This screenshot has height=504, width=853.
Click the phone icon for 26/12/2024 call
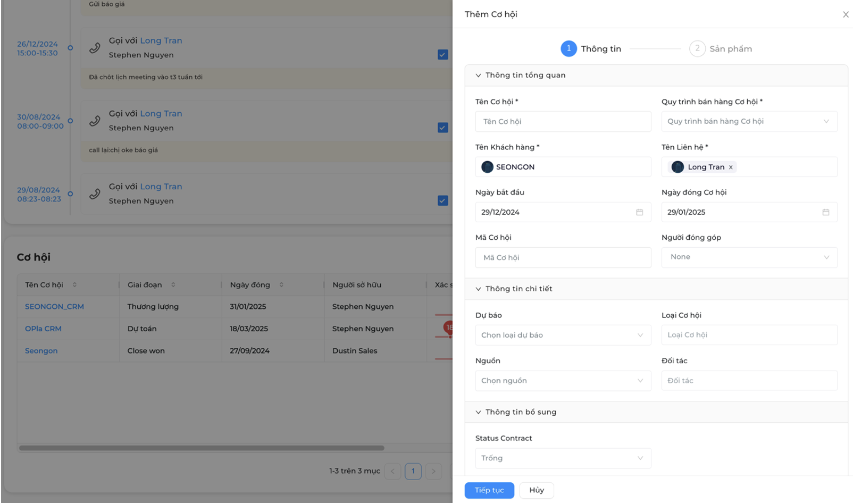tap(95, 48)
